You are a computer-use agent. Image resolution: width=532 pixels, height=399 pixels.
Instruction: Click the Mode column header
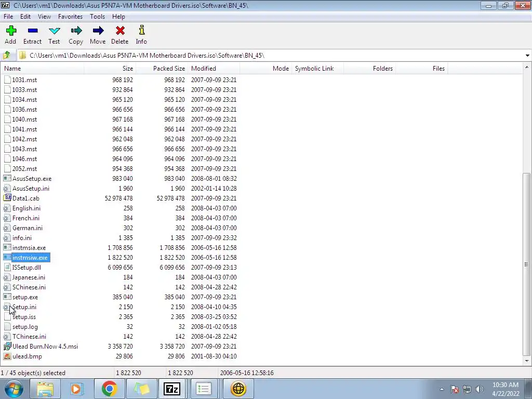point(265,68)
